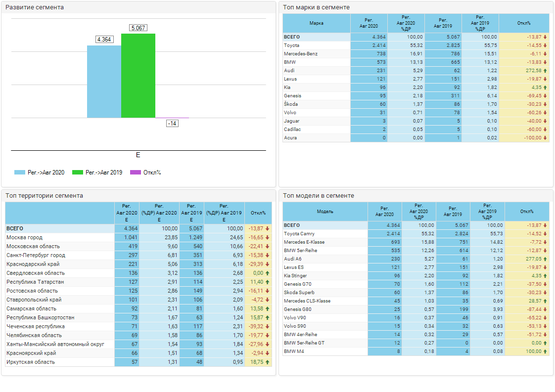Viewport: 555px width, 392px height.
Task: Select the "Lexus" brand row label
Action: click(290, 79)
